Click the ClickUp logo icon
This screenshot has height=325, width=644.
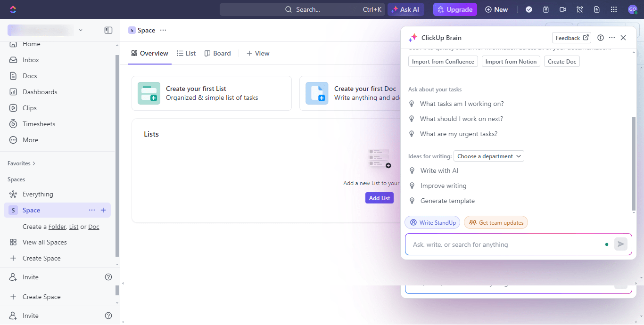pos(13,9)
